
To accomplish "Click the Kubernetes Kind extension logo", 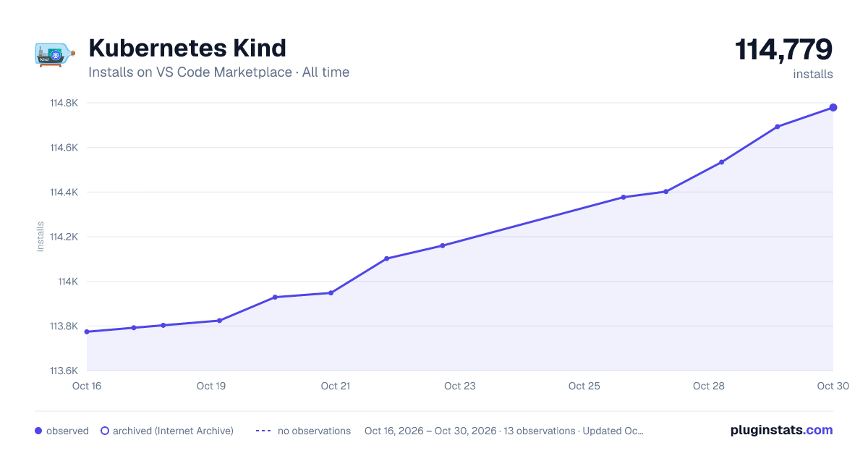I will [55, 55].
